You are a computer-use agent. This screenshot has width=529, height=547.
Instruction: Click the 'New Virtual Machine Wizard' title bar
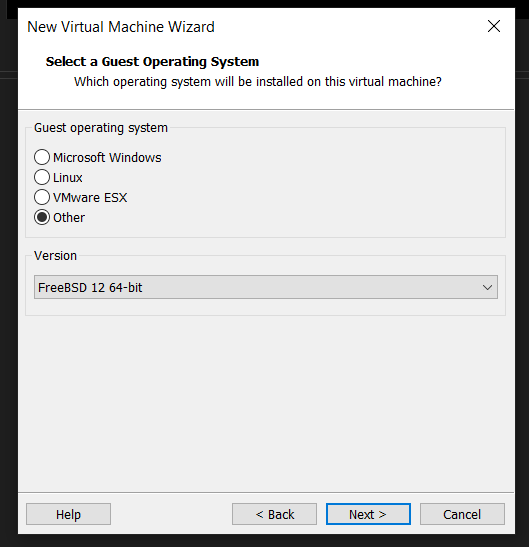click(121, 27)
